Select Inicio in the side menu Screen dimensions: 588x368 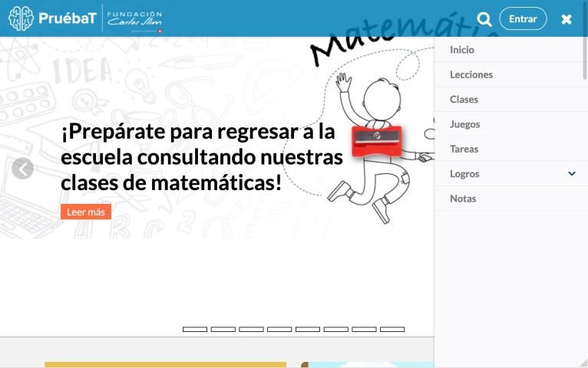pyautogui.click(x=462, y=50)
